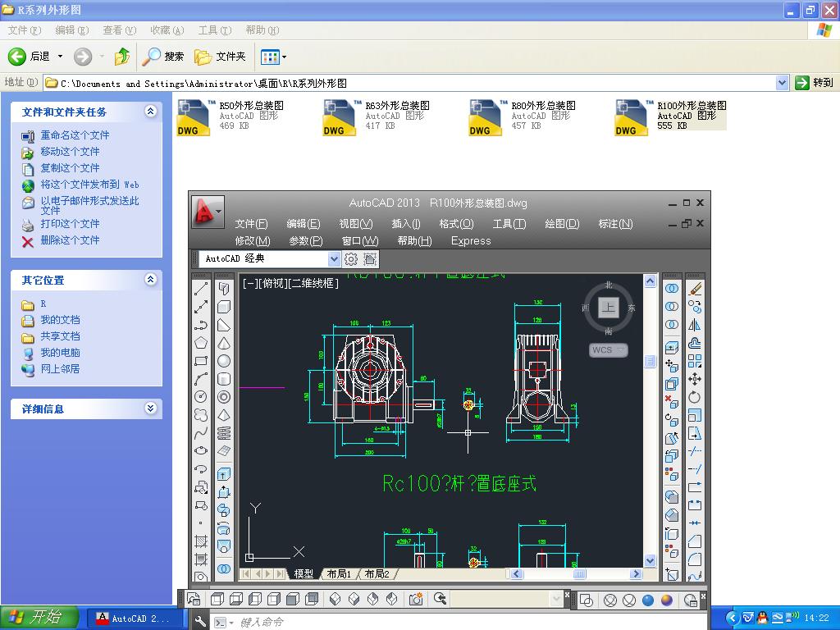Open 我的电脑 from other places
The image size is (840, 630).
coord(61,353)
